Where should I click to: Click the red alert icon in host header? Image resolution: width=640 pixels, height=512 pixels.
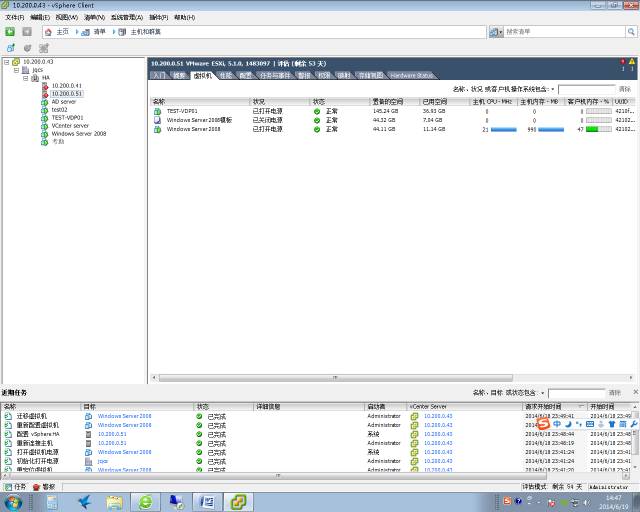coord(623,62)
